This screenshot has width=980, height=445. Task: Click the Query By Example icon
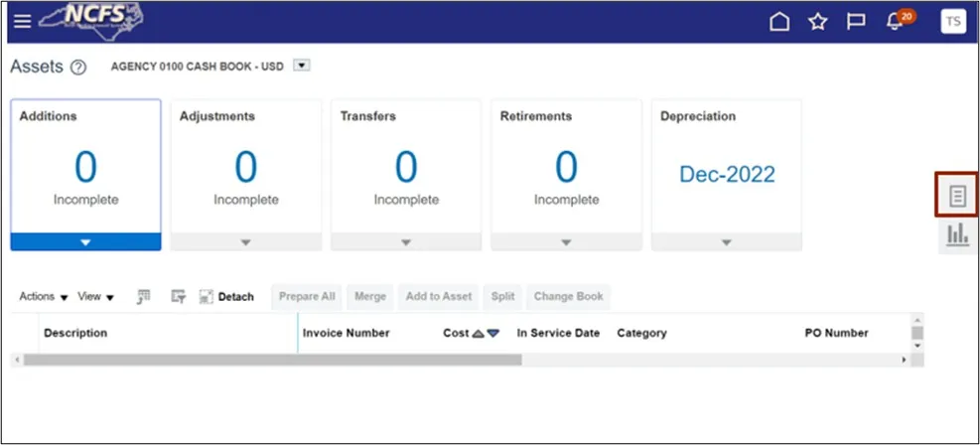tap(144, 297)
